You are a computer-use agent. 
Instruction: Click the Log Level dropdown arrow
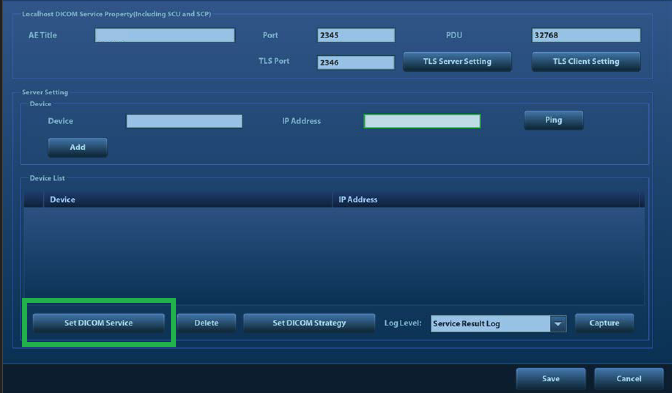point(558,324)
